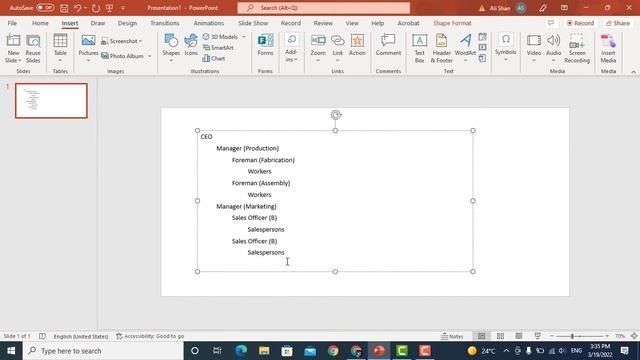Expand Customize Quick Access Toolbar arrow
The height and width of the screenshot is (360, 640).
tap(123, 8)
